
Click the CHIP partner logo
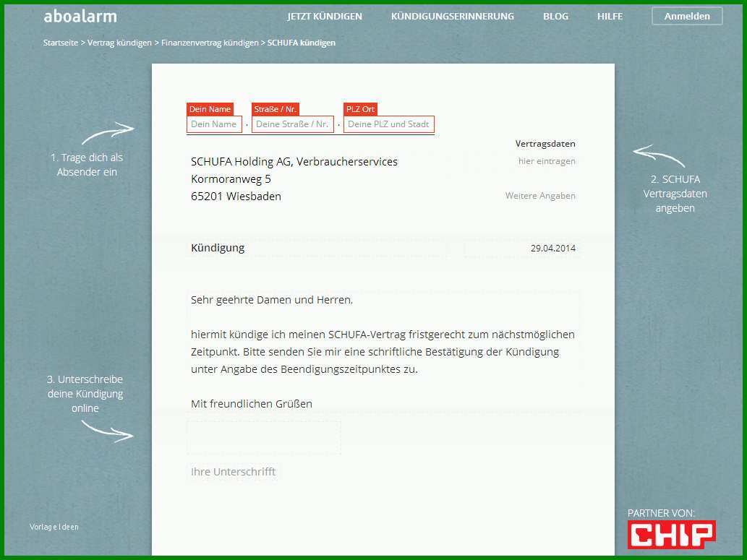671,535
